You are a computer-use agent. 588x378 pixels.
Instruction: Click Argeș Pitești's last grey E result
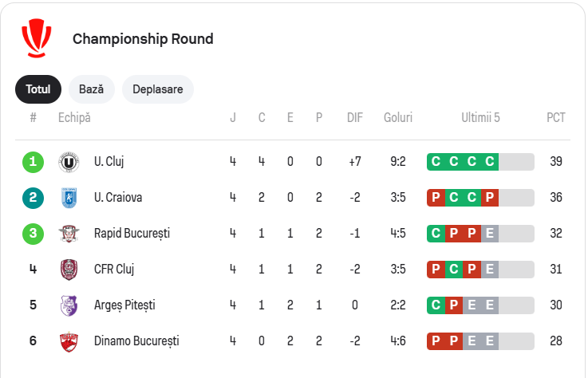point(490,305)
